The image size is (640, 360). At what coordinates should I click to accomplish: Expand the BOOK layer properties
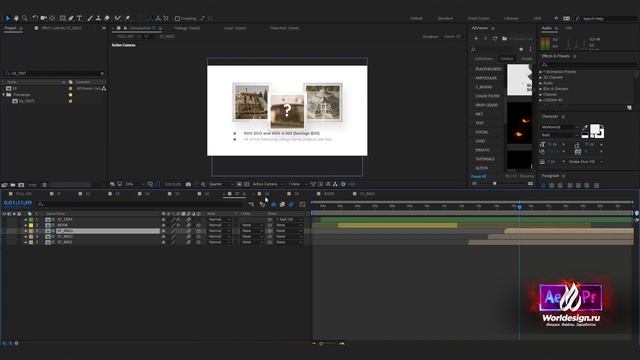click(x=26, y=225)
